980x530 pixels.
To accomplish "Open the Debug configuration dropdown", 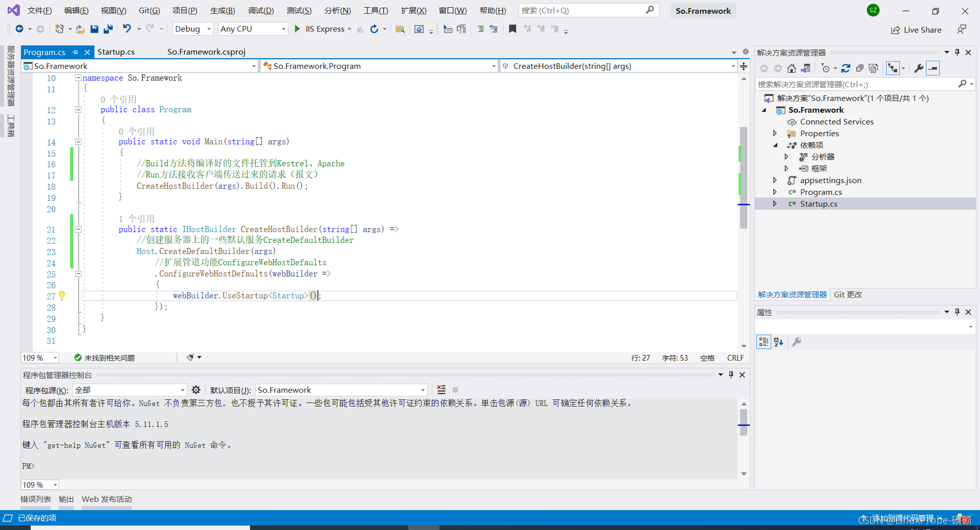I will [x=192, y=29].
